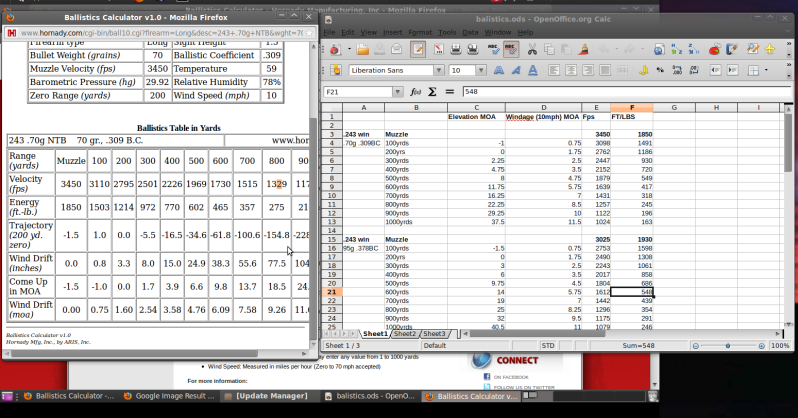This screenshot has height=418, width=798.
Task: Insert Chart icon in Calc toolbar
Action: tap(714, 49)
